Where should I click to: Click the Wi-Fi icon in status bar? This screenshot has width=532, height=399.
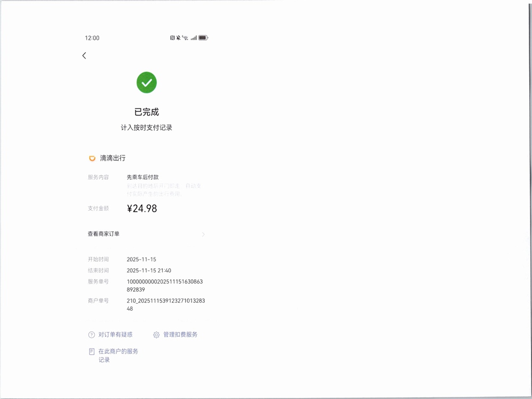pyautogui.click(x=185, y=38)
